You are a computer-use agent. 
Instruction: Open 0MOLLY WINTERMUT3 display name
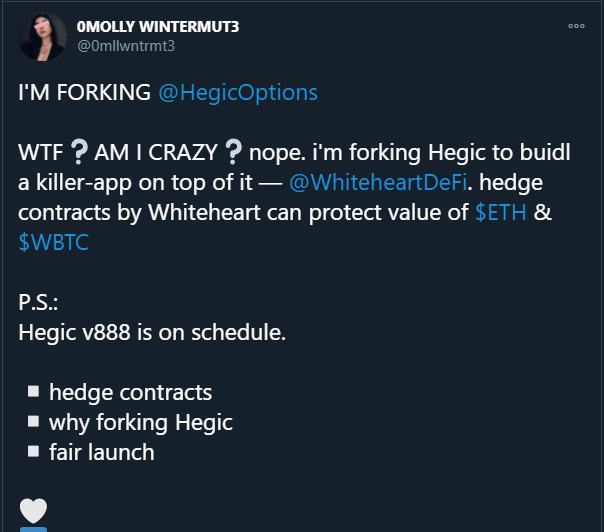pos(158,27)
